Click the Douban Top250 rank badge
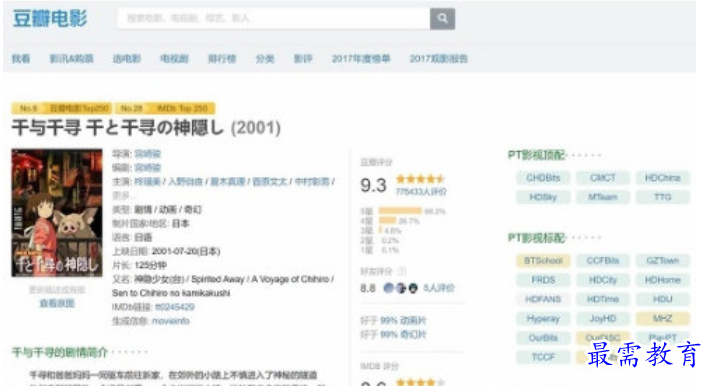This screenshot has width=709, height=386. 61,108
